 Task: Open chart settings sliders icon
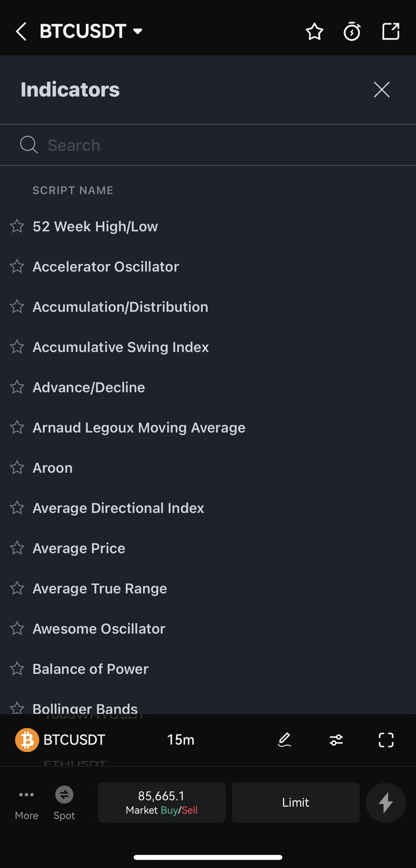click(x=336, y=740)
